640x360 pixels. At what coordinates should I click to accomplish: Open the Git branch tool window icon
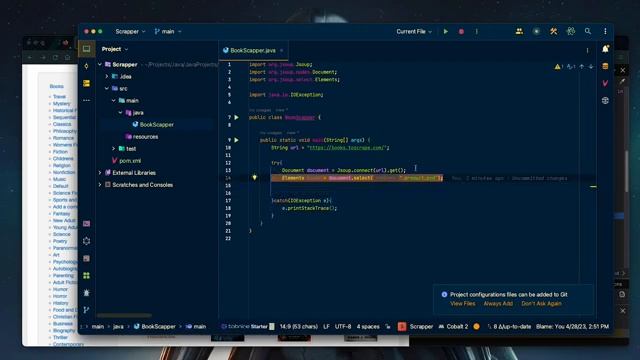pyautogui.click(x=87, y=310)
